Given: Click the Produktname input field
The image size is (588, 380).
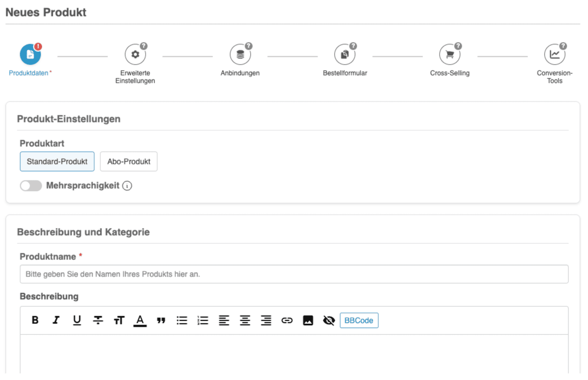Looking at the screenshot, I should 294,274.
